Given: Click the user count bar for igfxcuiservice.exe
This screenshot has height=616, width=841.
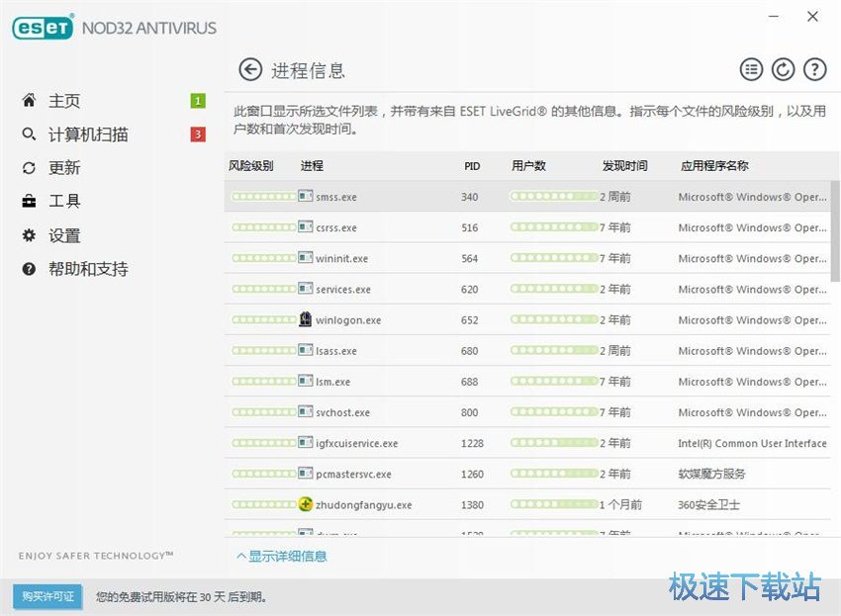Looking at the screenshot, I should [x=554, y=442].
